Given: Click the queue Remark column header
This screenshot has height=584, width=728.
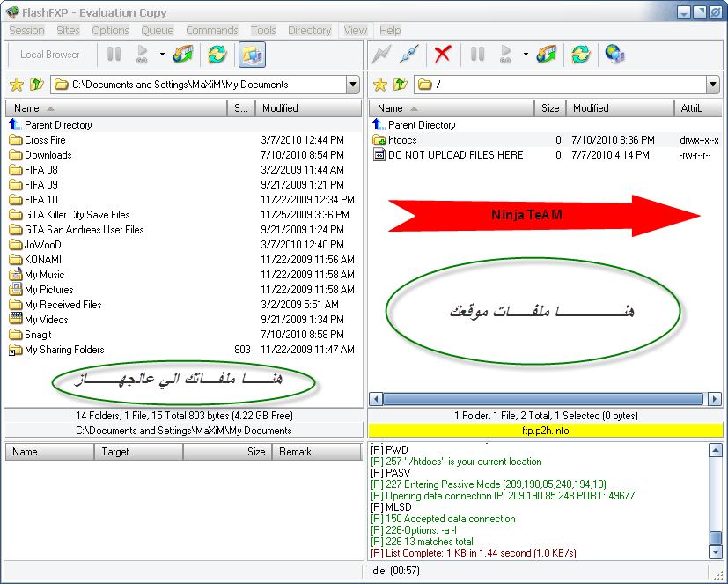Looking at the screenshot, I should (x=317, y=452).
